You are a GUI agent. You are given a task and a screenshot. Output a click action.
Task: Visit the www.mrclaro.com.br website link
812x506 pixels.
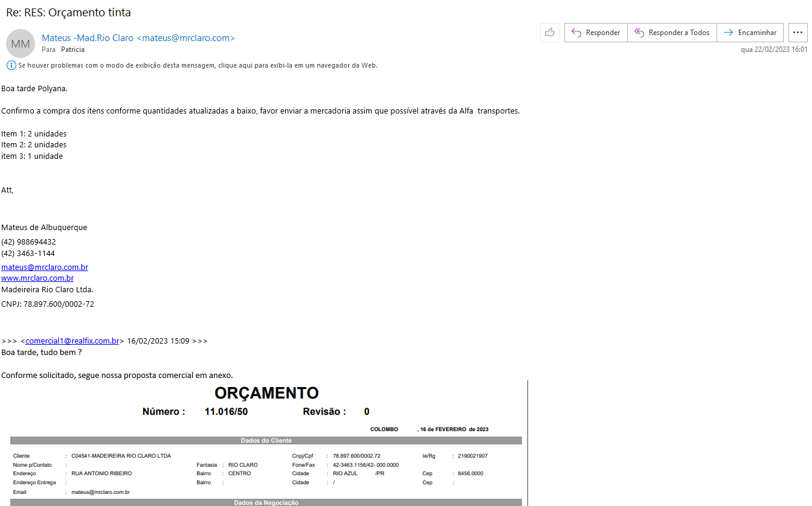point(37,278)
